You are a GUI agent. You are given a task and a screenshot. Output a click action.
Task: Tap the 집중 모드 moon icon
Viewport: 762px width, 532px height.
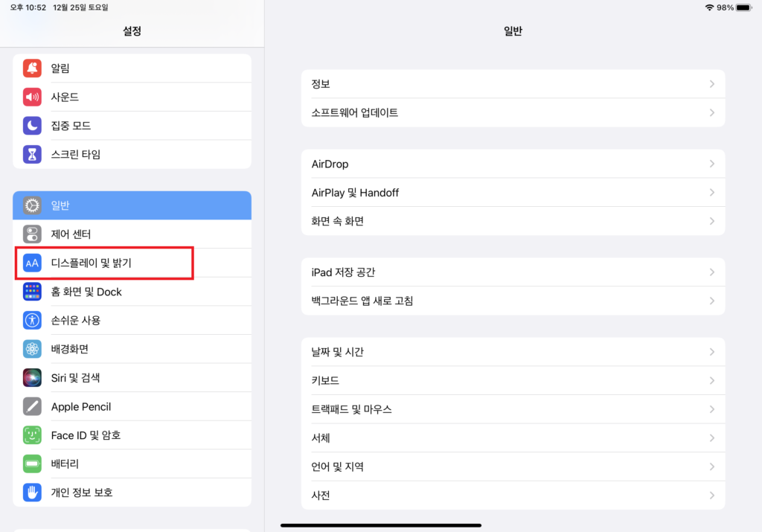pyautogui.click(x=32, y=125)
